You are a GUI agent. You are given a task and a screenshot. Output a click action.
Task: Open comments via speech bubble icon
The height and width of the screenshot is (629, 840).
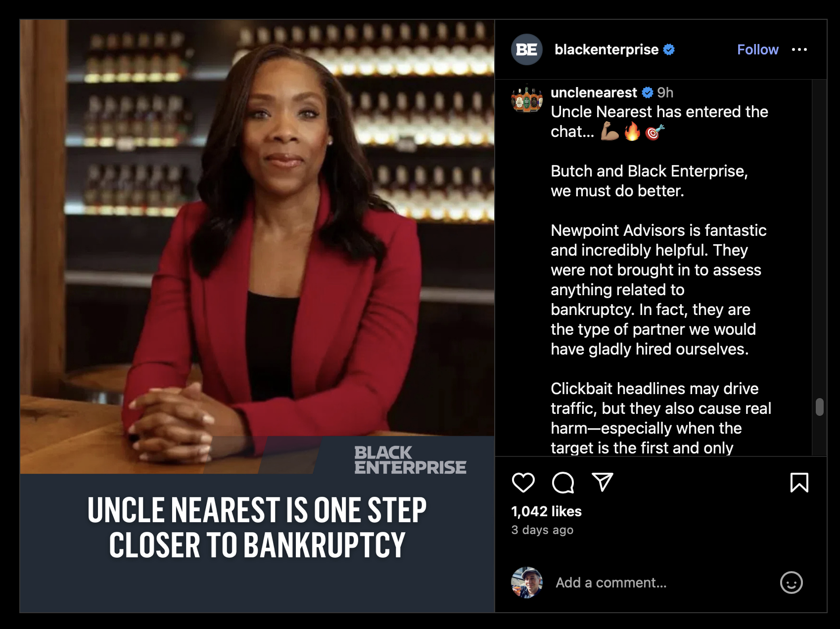pos(563,483)
